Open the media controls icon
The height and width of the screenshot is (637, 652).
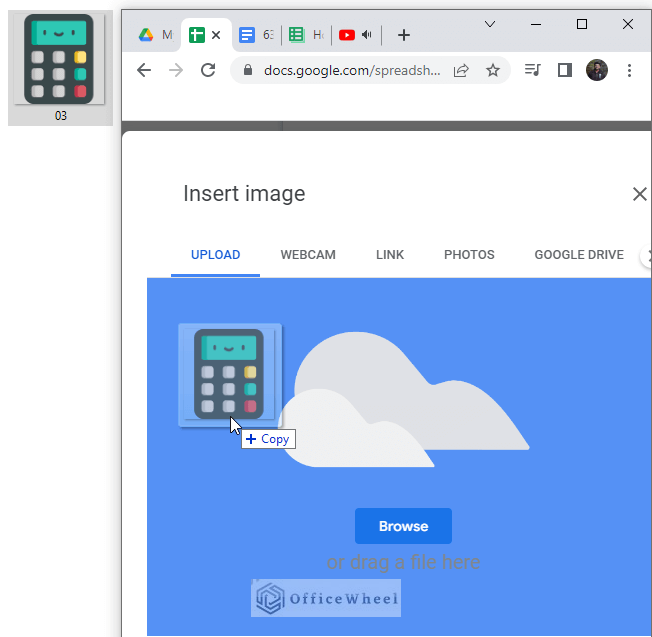point(533,70)
